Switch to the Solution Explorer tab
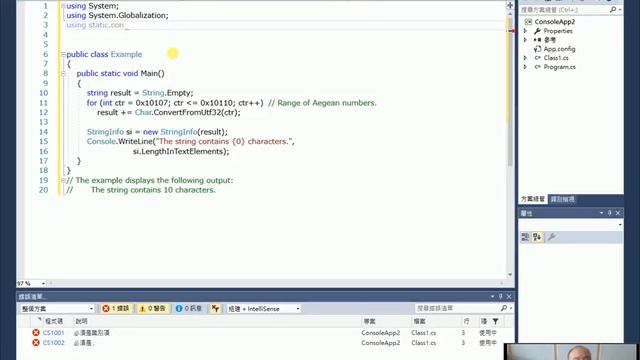 tap(533, 199)
